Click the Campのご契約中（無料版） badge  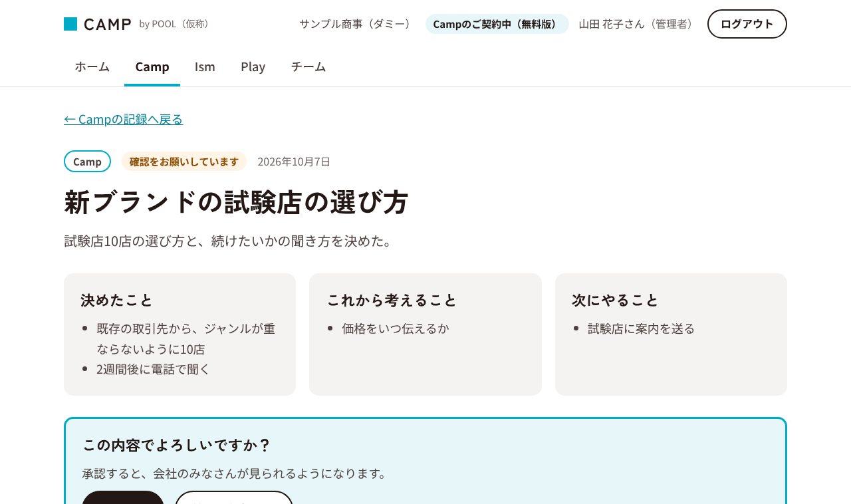[x=497, y=24]
